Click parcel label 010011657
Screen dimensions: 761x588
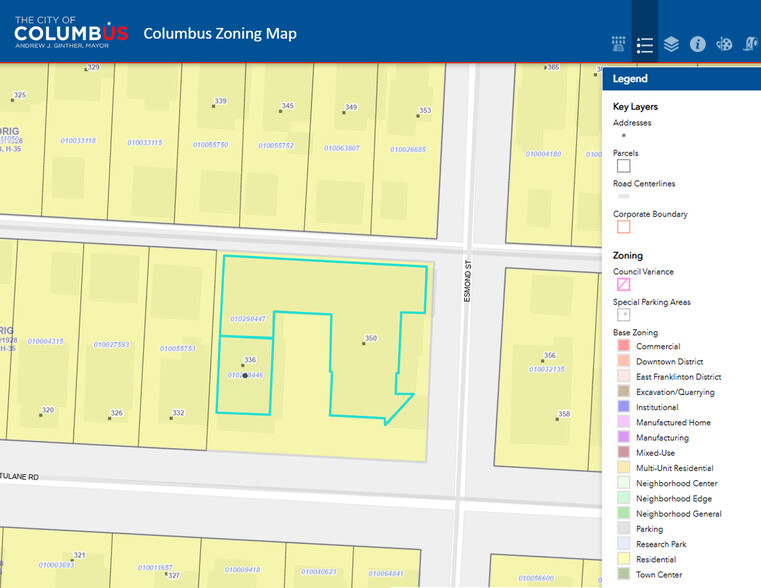pyautogui.click(x=155, y=567)
